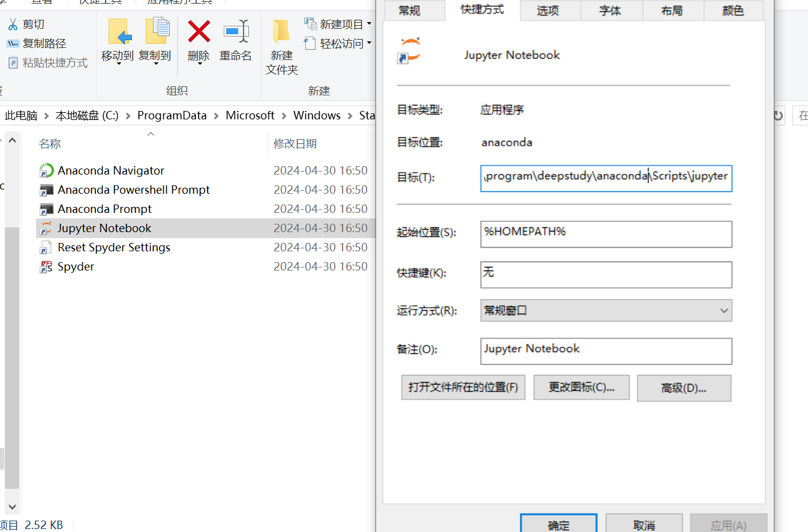Switch to the 布局 tab
Viewport: 808px width, 532px height.
pyautogui.click(x=672, y=10)
